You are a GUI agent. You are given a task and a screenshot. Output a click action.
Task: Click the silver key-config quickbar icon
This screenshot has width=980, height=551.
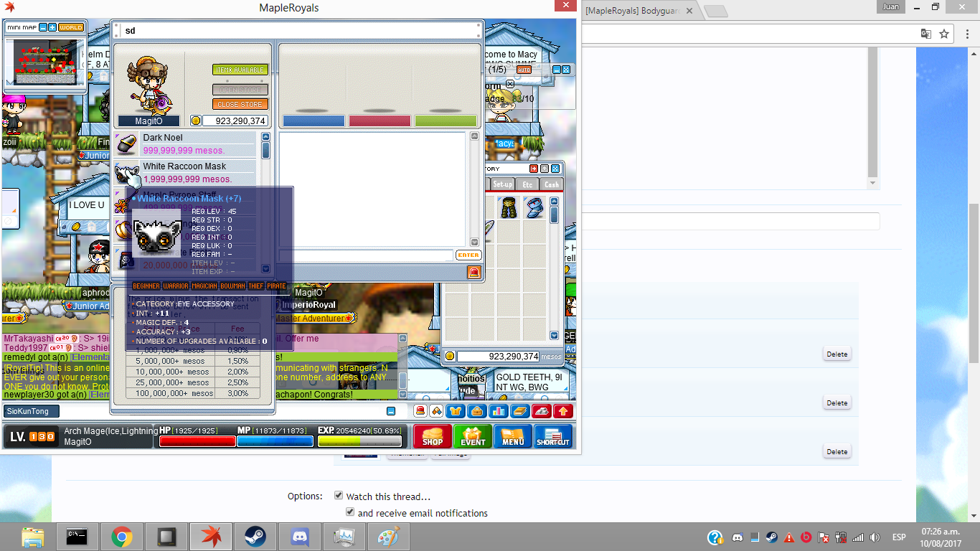tap(542, 411)
